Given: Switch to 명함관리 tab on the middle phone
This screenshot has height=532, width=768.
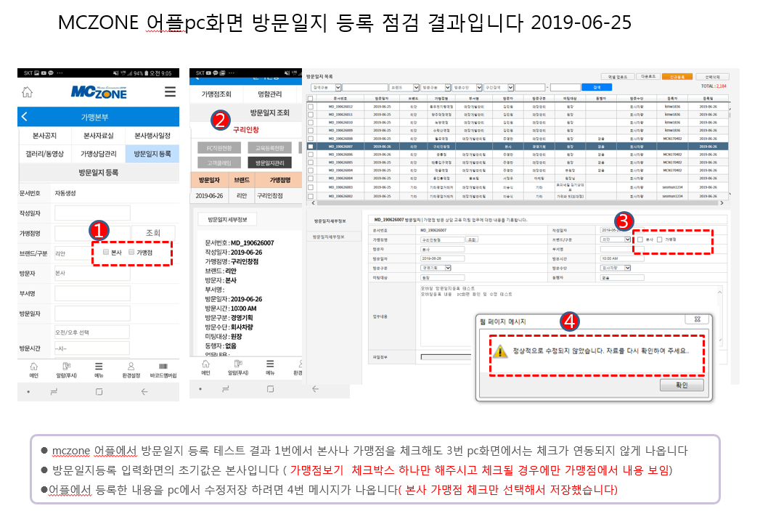Looking at the screenshot, I should pyautogui.click(x=270, y=94).
